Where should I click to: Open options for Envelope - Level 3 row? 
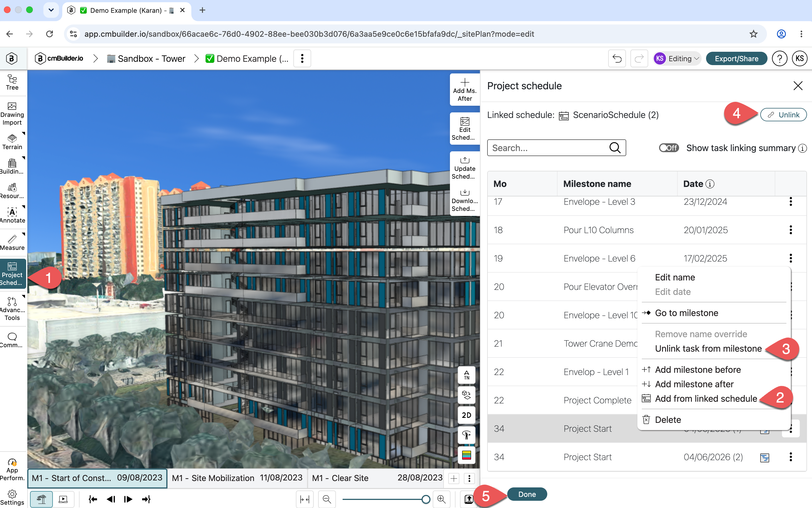point(791,202)
